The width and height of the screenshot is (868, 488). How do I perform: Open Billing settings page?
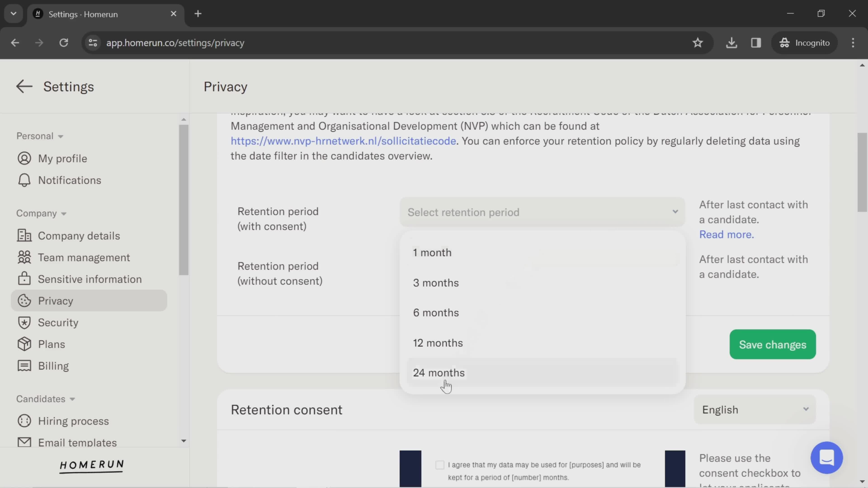click(89, 366)
